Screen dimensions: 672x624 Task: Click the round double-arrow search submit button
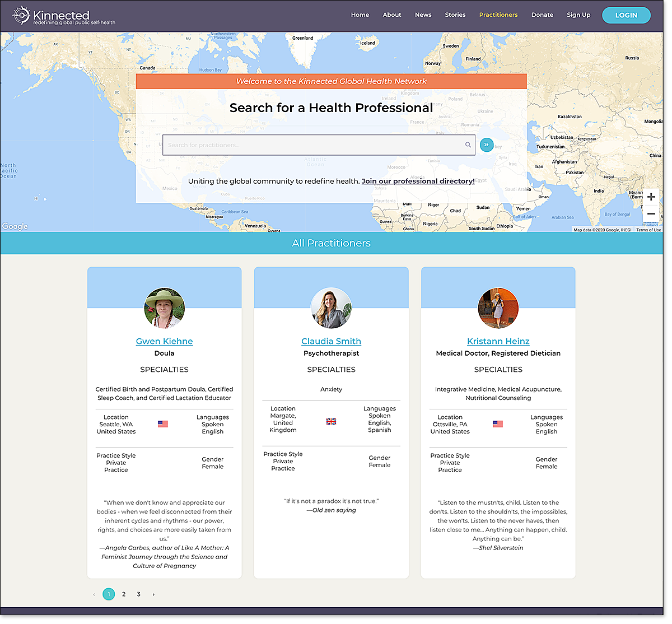pos(486,145)
